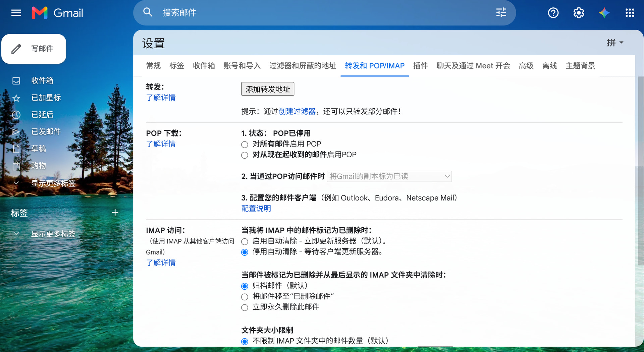Click the shopping bag icon beside 购物
The height and width of the screenshot is (352, 644).
pyautogui.click(x=16, y=166)
